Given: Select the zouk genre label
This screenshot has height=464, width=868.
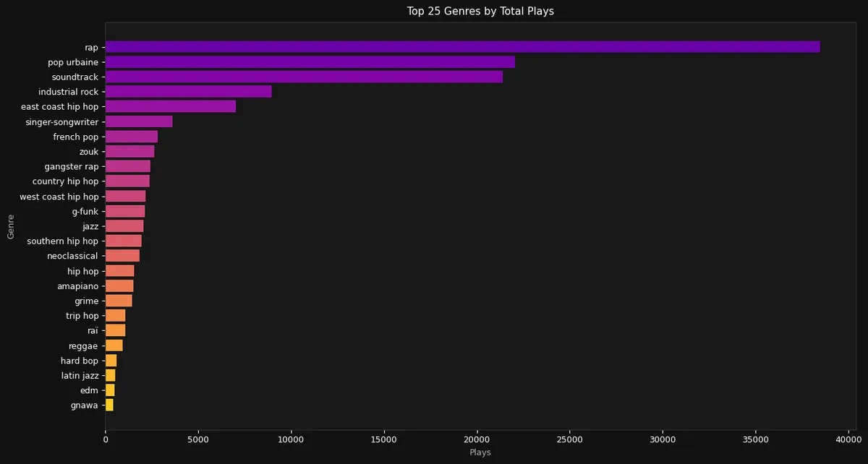Looking at the screenshot, I should click(x=88, y=151).
